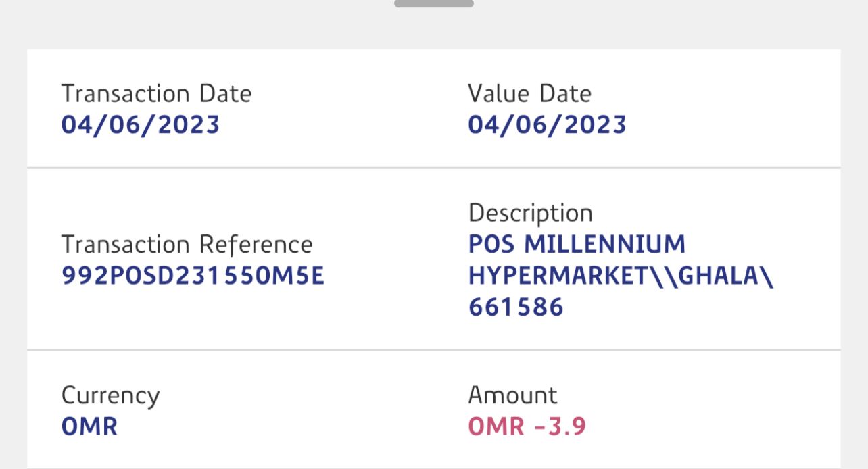Click the Transaction Reference label
The height and width of the screenshot is (469, 868).
[187, 245]
